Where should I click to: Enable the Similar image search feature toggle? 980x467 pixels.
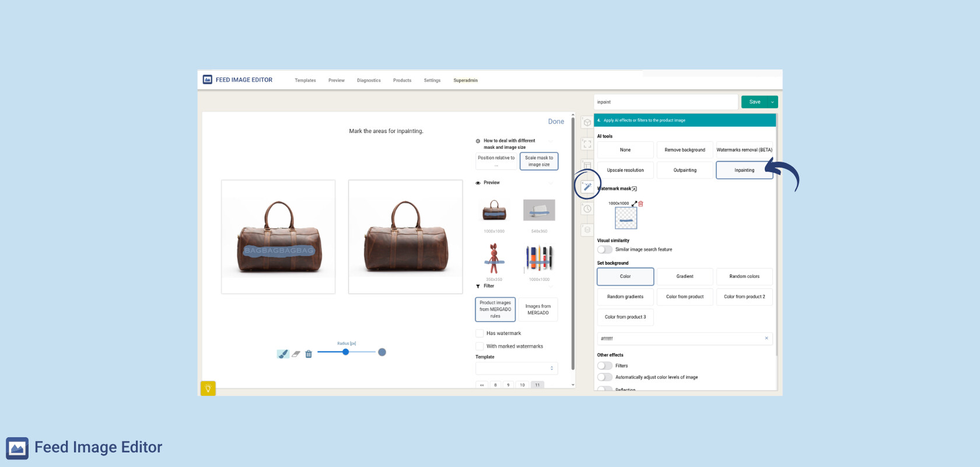coord(605,250)
